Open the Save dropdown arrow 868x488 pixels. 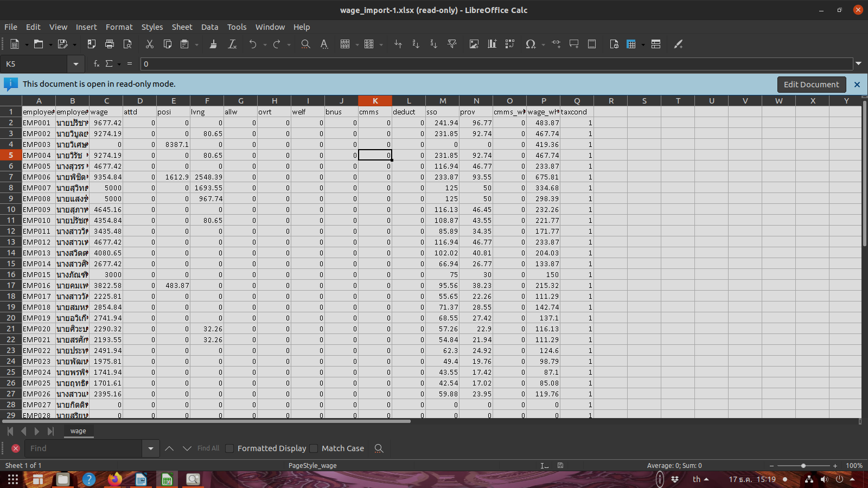tap(75, 44)
